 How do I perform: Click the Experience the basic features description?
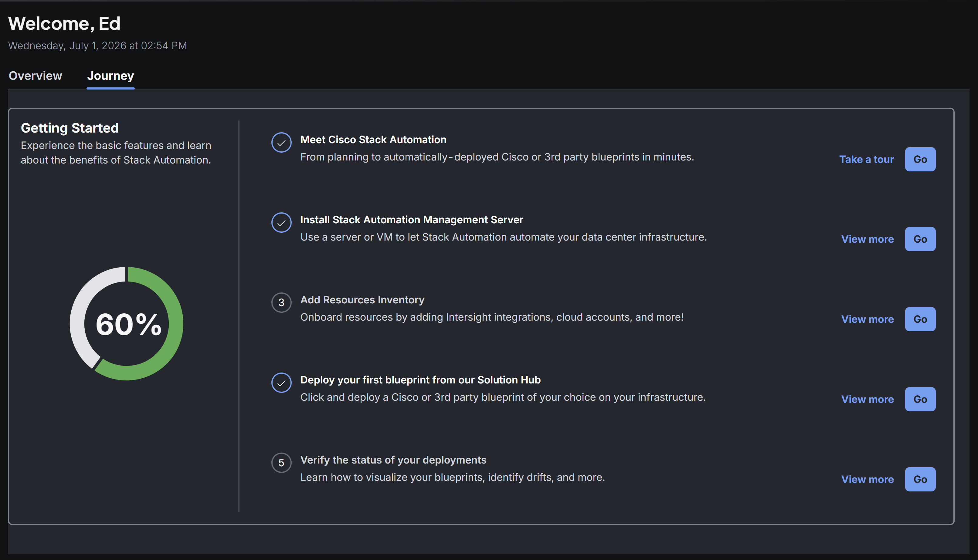(116, 153)
